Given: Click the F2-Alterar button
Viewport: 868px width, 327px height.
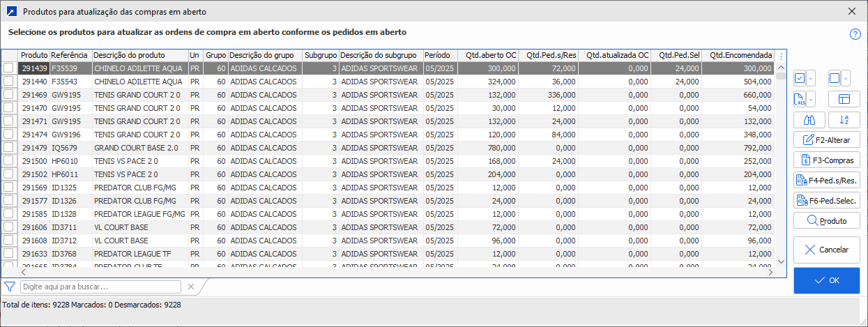Looking at the screenshot, I should [827, 140].
